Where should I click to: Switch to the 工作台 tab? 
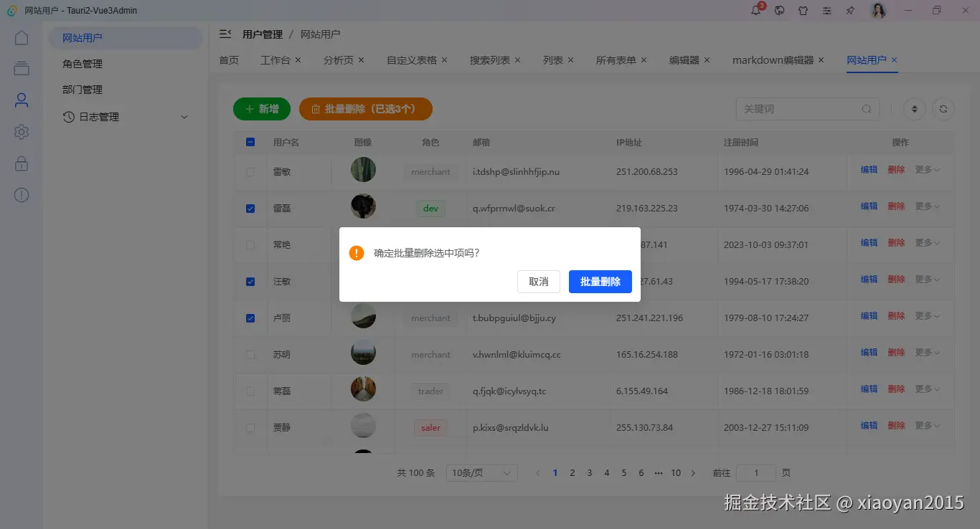[275, 60]
